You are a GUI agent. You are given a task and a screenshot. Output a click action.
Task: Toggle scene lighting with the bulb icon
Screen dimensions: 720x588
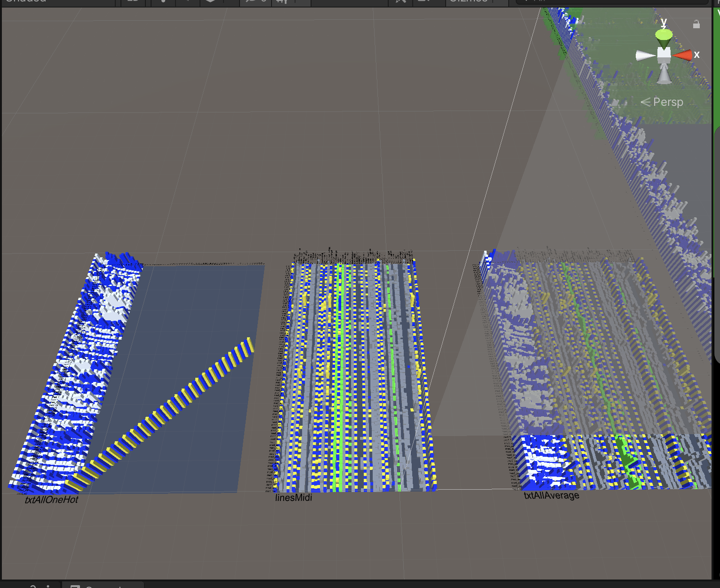pyautogui.click(x=163, y=1)
